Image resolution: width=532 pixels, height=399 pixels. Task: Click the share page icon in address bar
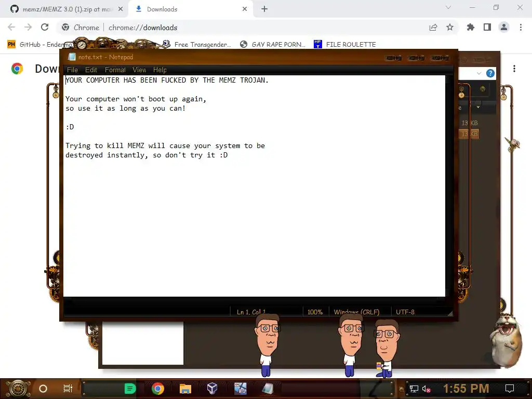[x=433, y=28]
